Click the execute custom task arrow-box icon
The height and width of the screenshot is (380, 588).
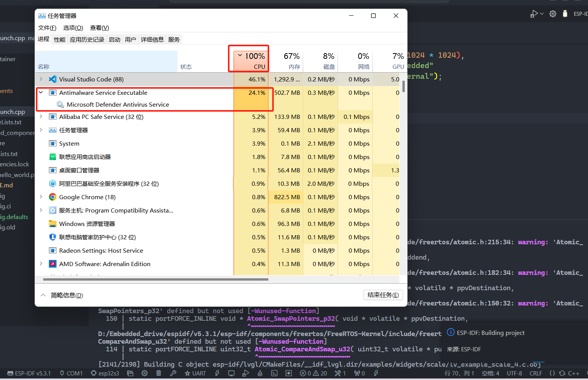point(289,373)
